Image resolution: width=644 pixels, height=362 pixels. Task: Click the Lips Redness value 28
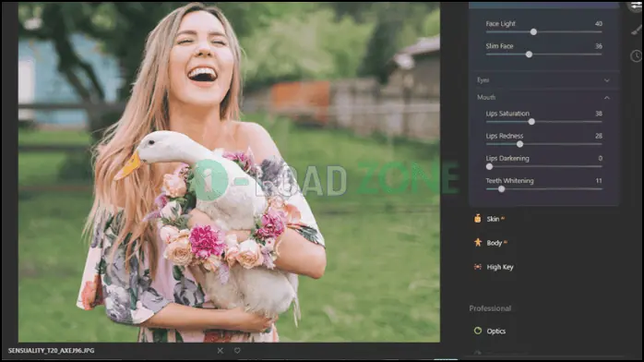point(599,136)
